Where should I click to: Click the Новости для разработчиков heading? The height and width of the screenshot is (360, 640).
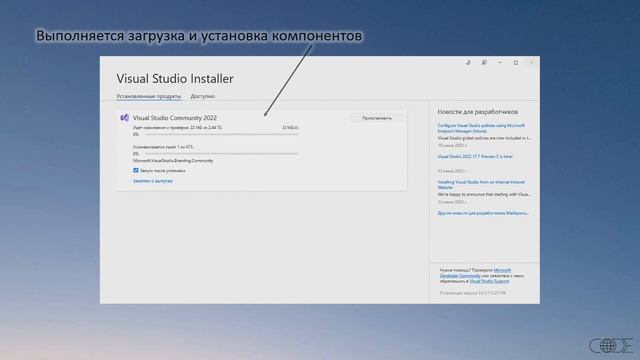click(478, 112)
